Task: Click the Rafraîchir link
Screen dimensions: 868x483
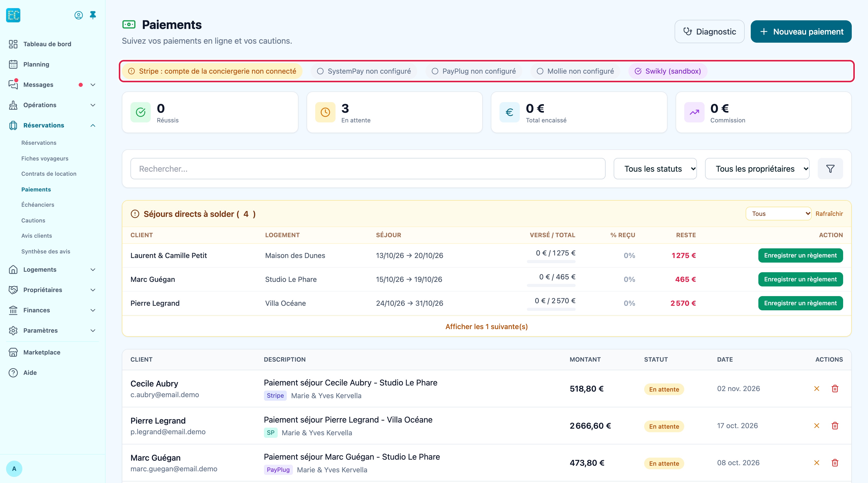Action: pyautogui.click(x=829, y=214)
